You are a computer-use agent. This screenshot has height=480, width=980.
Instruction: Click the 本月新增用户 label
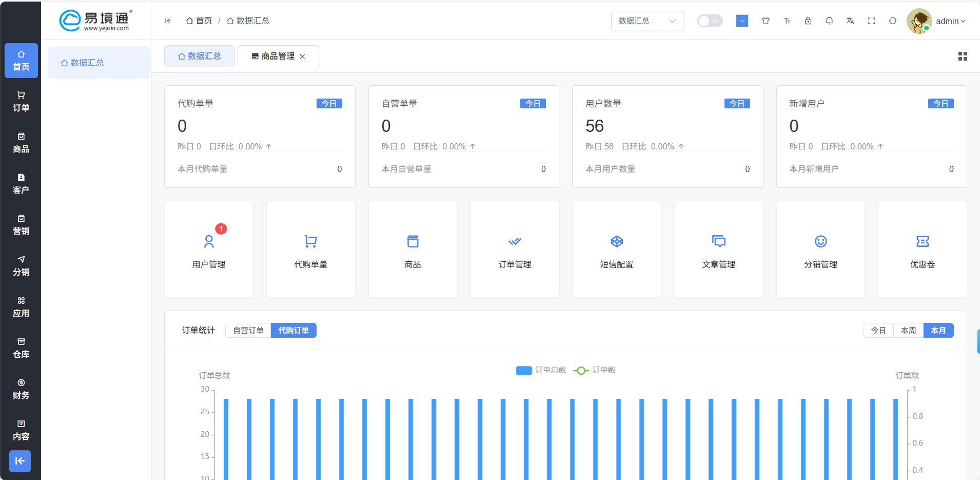(x=814, y=169)
